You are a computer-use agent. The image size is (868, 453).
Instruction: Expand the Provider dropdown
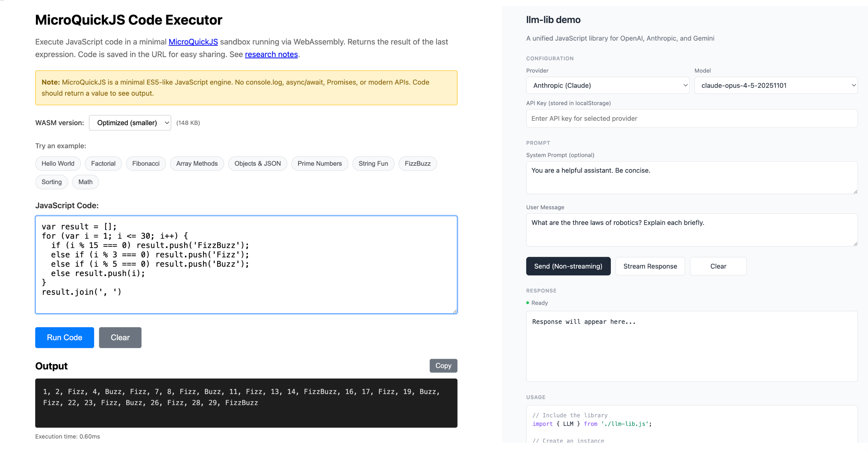click(x=607, y=85)
